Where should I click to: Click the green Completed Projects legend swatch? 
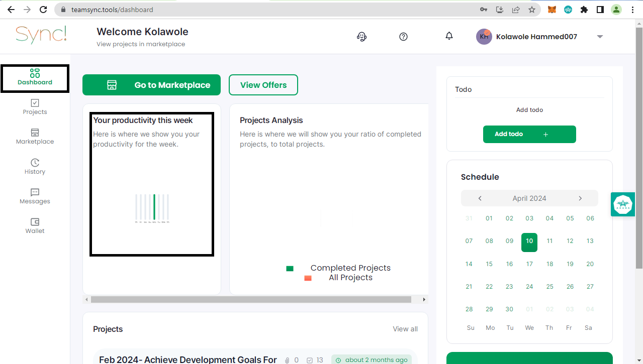pos(290,269)
